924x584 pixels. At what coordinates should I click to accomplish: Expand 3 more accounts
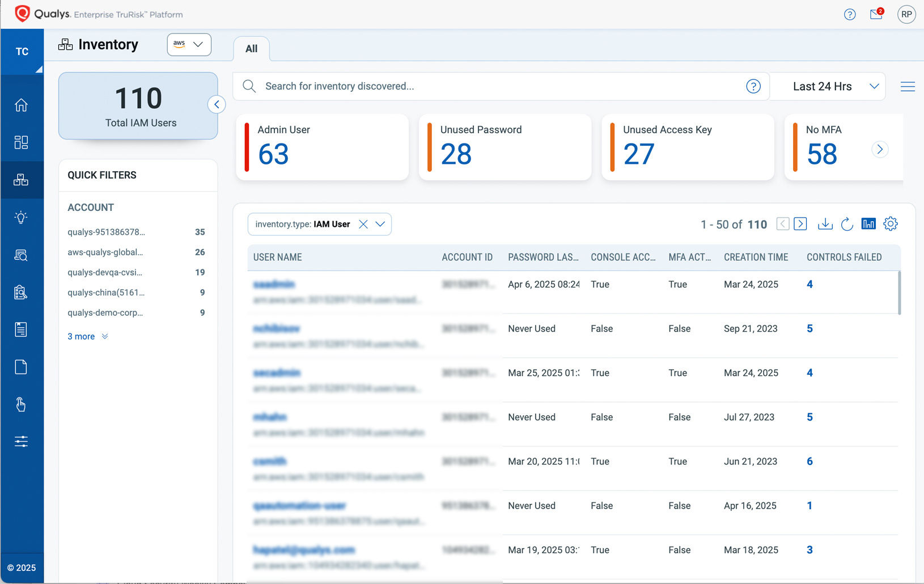pyautogui.click(x=88, y=337)
